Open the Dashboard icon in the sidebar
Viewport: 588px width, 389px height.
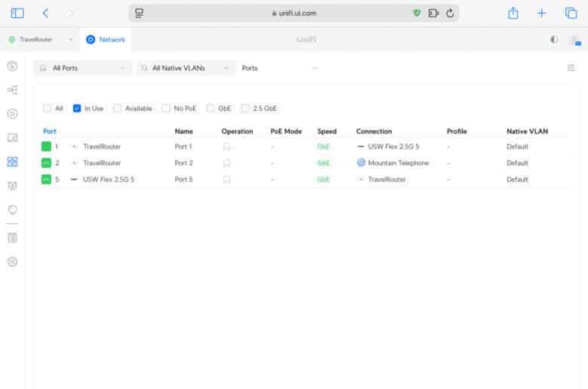pos(12,66)
